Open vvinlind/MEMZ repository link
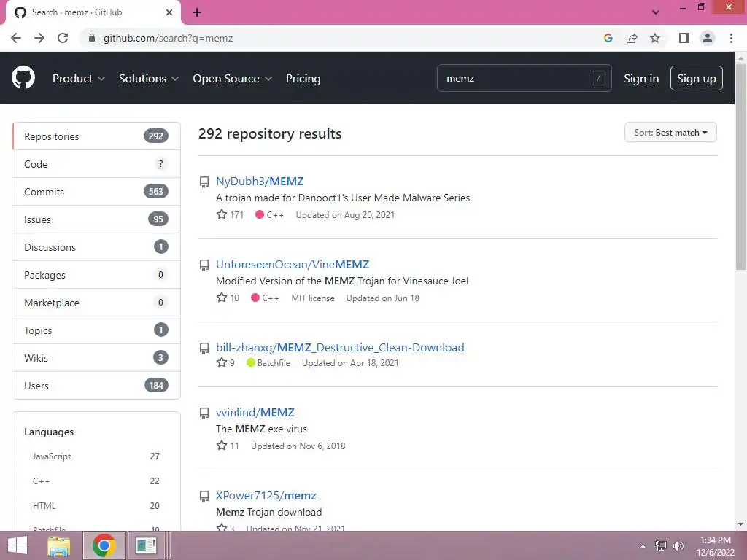747x560 pixels. point(255,413)
